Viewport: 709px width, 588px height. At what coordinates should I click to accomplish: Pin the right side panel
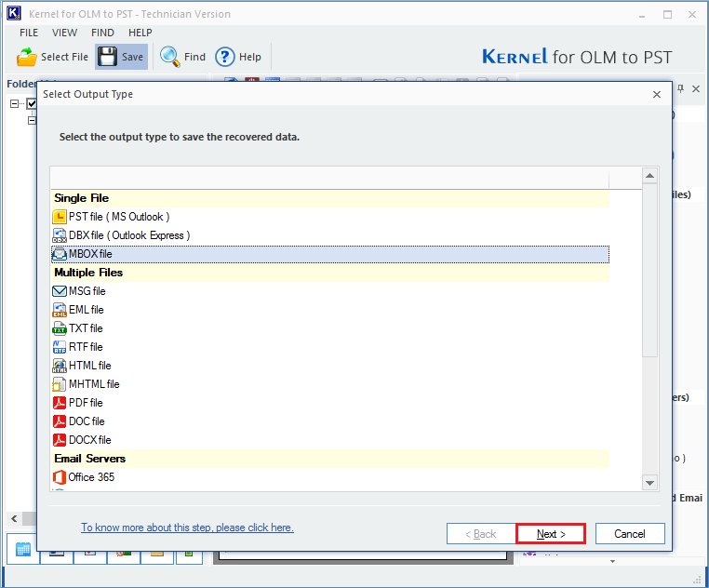pyautogui.click(x=680, y=88)
